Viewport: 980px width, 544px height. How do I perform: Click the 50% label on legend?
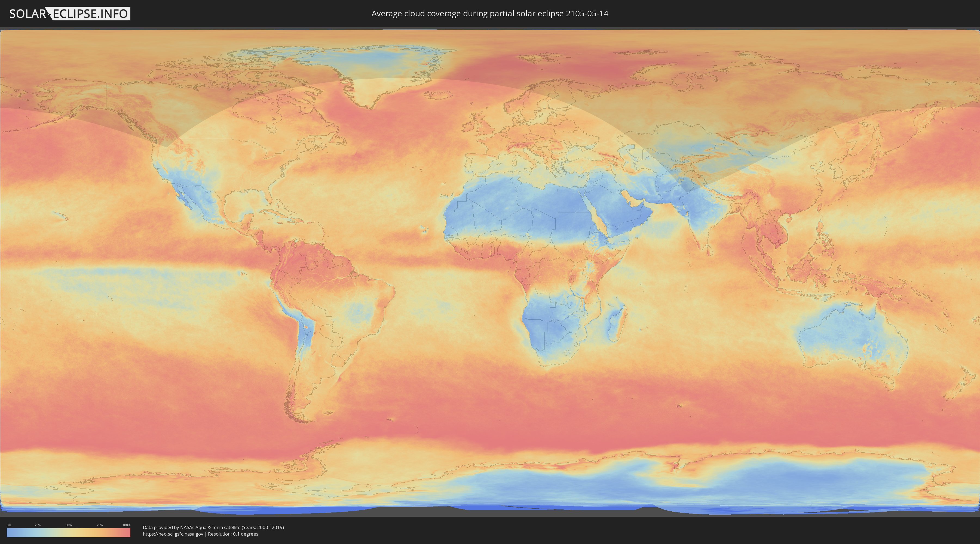(x=69, y=525)
